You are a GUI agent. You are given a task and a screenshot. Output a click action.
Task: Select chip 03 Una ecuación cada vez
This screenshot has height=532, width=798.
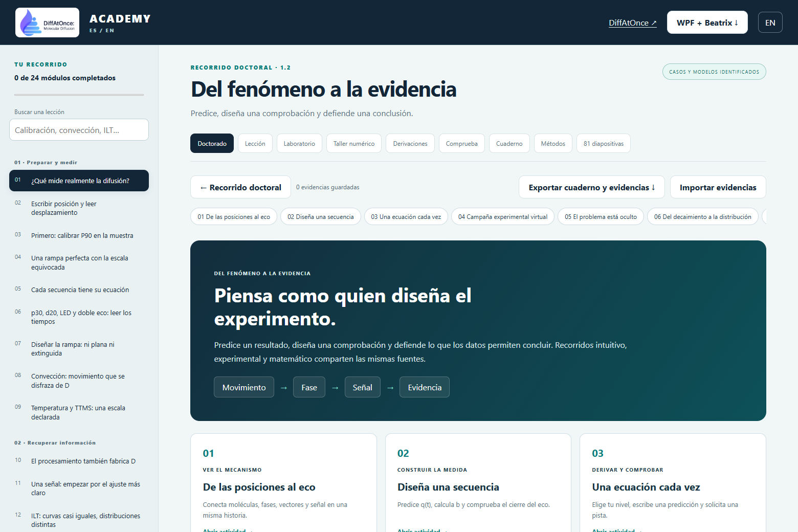(406, 216)
